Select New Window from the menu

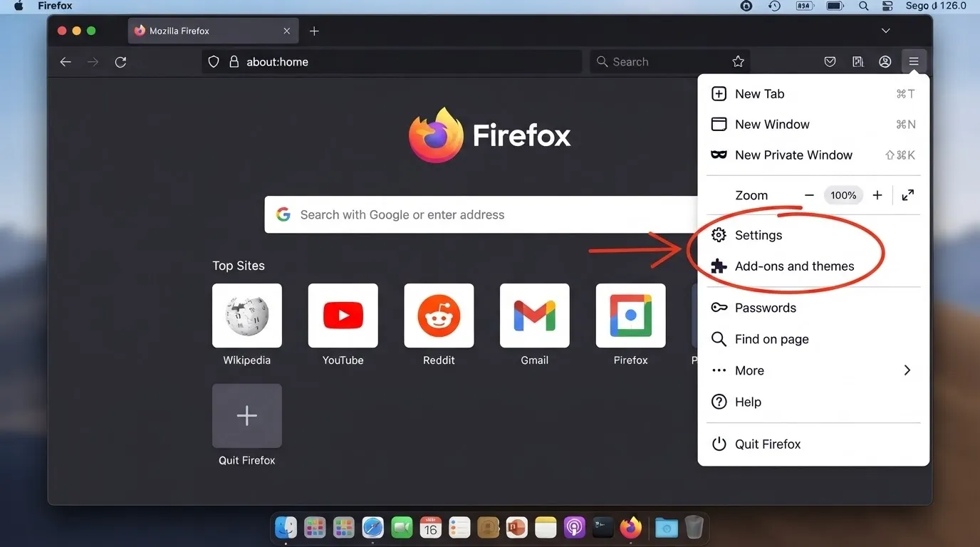813,125
